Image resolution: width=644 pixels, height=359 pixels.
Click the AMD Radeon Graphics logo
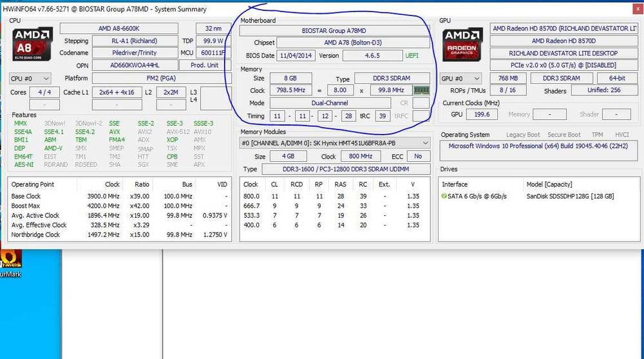point(462,44)
